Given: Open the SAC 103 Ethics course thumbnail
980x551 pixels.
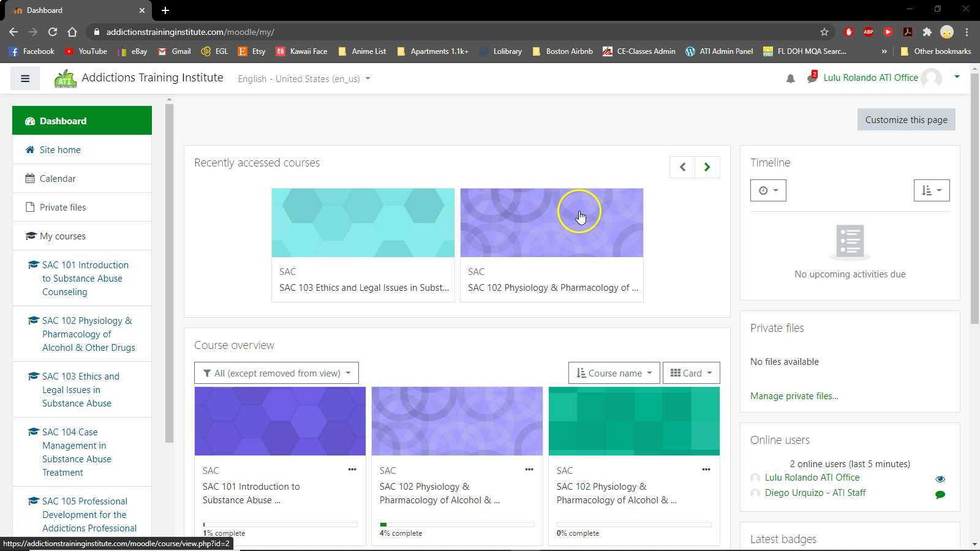Looking at the screenshot, I should 363,222.
